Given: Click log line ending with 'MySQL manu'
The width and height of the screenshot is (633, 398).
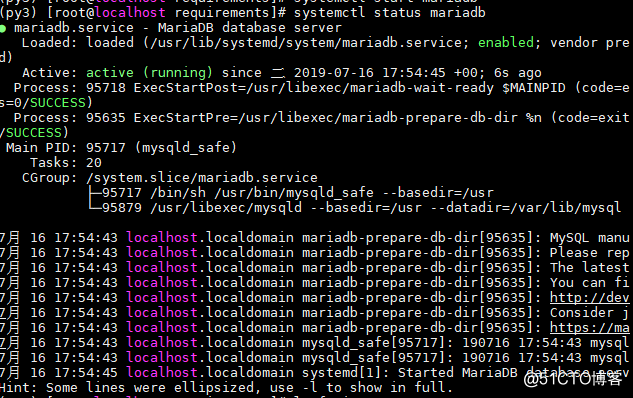Looking at the screenshot, I should coord(315,238).
